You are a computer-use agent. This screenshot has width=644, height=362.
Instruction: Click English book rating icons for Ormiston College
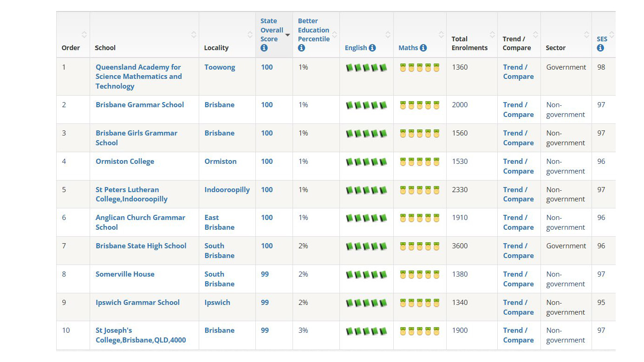pos(366,162)
